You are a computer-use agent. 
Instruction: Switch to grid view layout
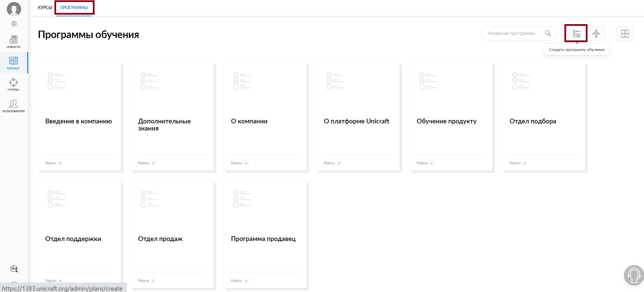(625, 33)
